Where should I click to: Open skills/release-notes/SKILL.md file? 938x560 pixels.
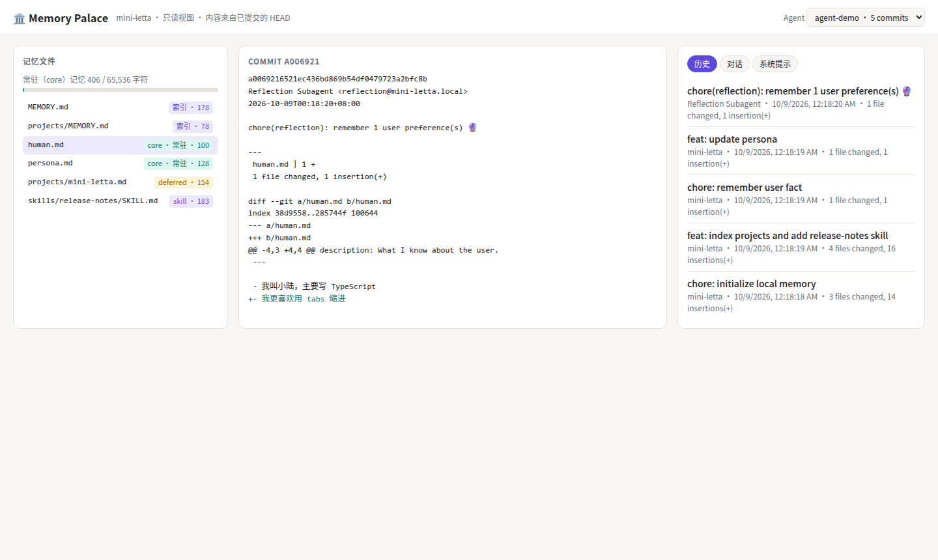coord(121,201)
